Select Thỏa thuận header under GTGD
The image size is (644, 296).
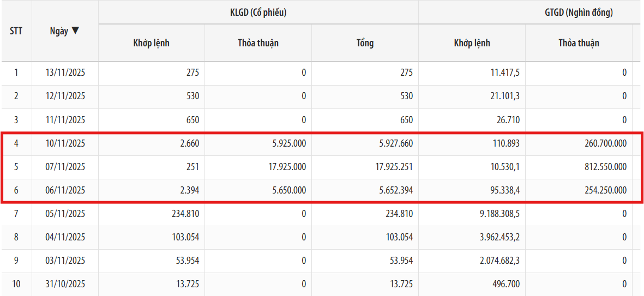click(x=579, y=43)
